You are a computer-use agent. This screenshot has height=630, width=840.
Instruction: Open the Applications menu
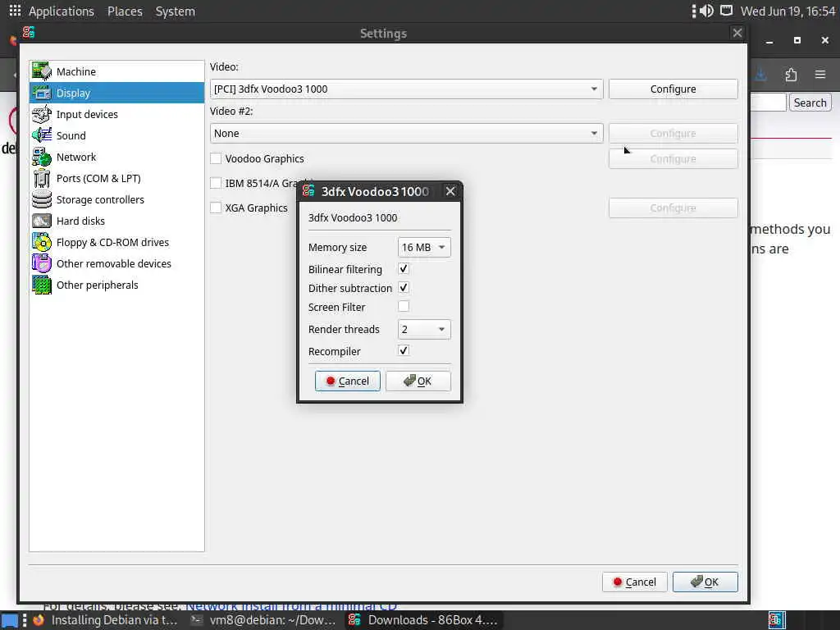click(61, 11)
